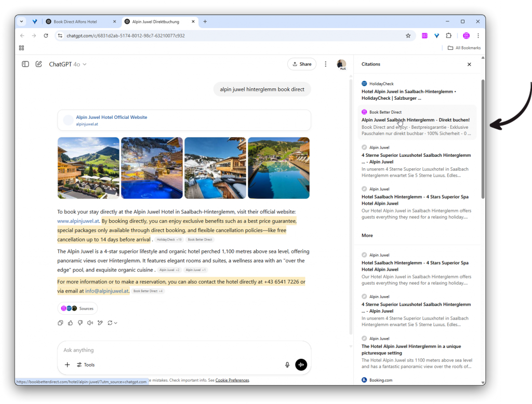532x404 pixels.
Task: Open the ChatGPT 4o model dropdown
Action: pyautogui.click(x=68, y=64)
